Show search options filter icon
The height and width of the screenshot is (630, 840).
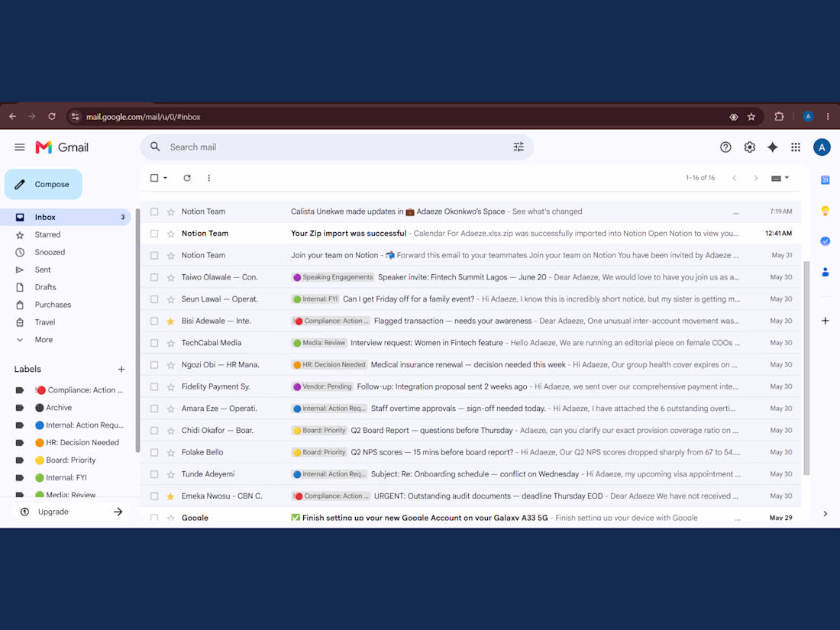coord(519,147)
